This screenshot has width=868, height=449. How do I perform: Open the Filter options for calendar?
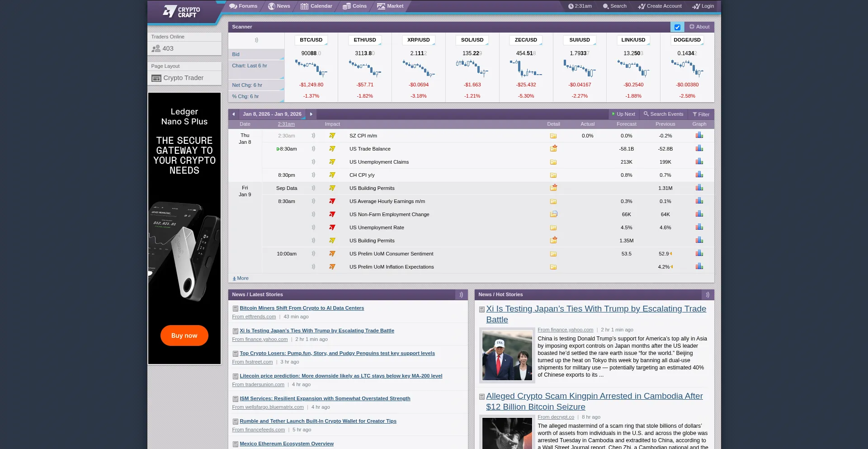coord(701,114)
